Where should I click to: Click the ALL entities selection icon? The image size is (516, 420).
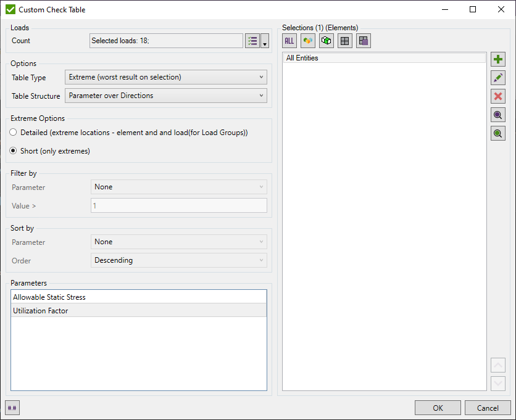(289, 41)
